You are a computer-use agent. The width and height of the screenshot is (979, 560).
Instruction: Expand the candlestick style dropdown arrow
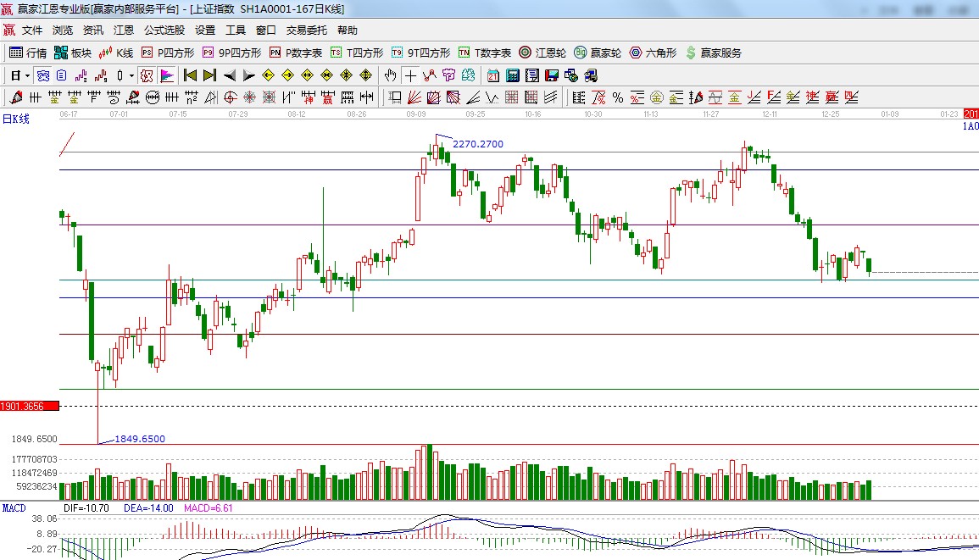tap(131, 75)
